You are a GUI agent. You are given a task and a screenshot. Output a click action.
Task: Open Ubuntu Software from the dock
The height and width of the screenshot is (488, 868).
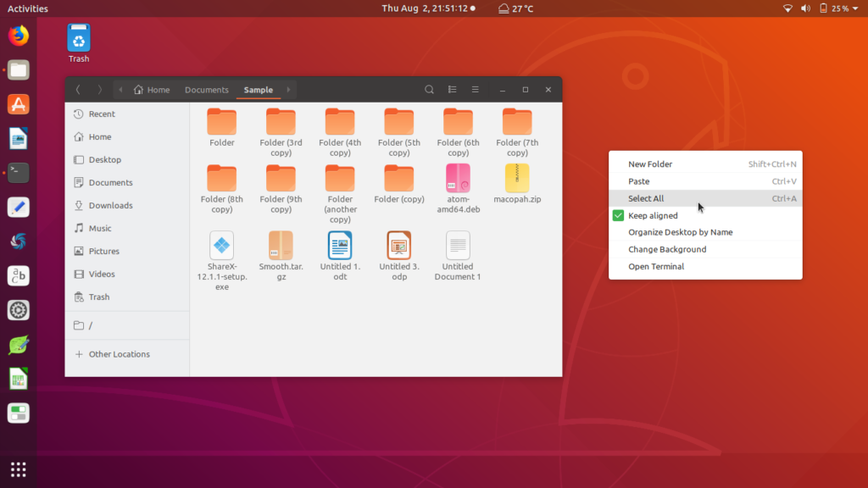[18, 104]
